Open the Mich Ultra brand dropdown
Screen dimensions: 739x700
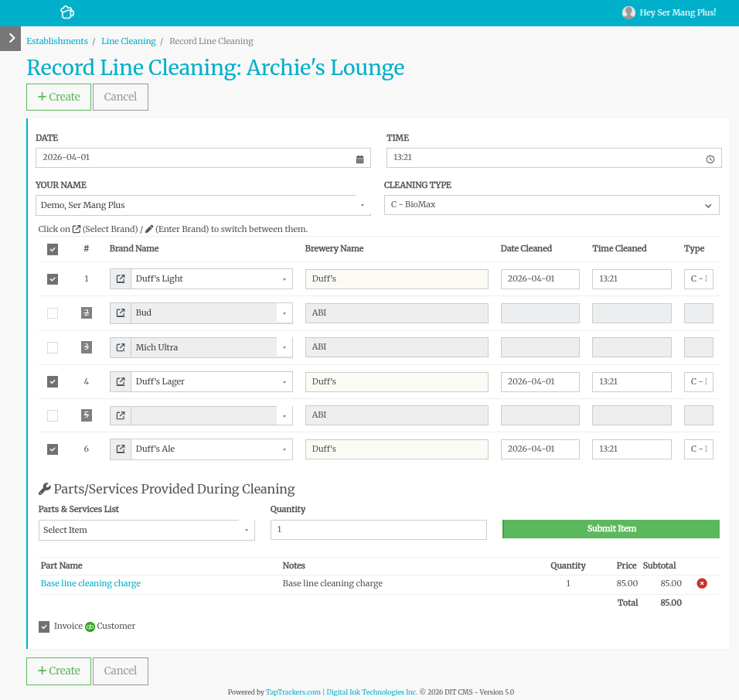pyautogui.click(x=212, y=347)
